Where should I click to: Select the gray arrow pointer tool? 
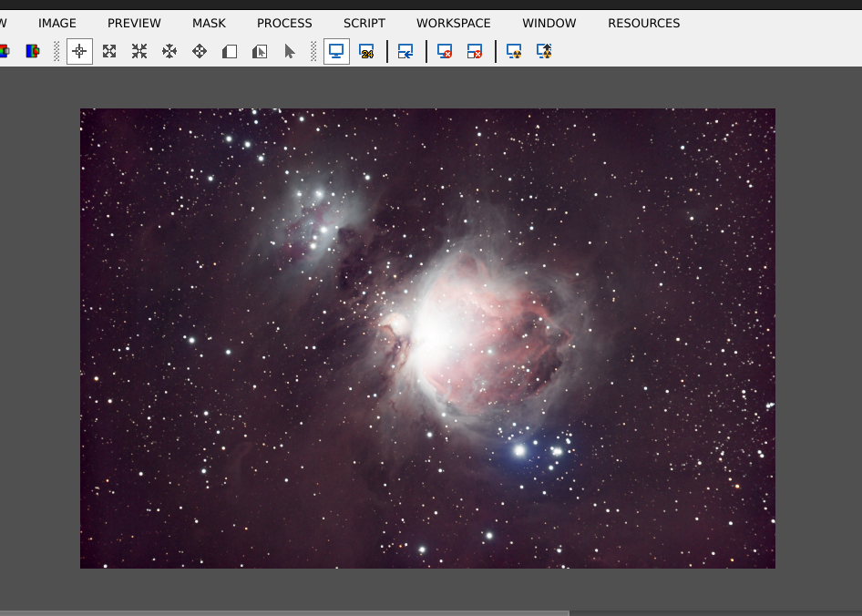[290, 52]
